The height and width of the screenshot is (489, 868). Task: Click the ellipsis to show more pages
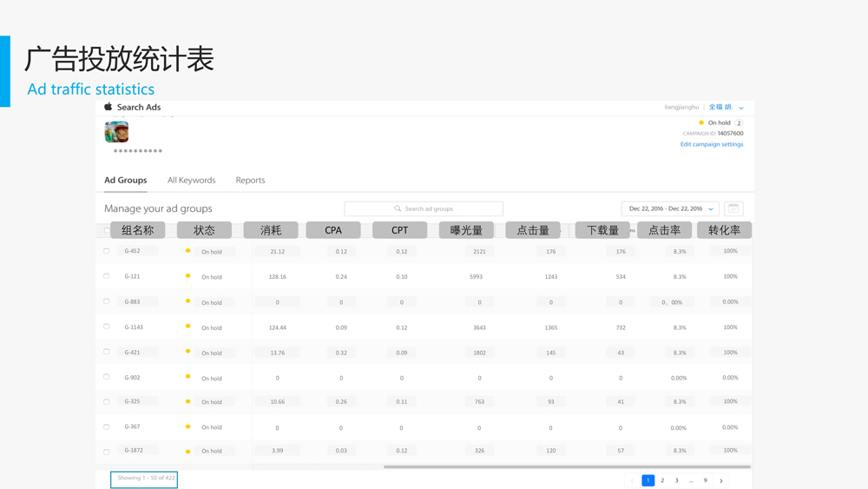(691, 480)
